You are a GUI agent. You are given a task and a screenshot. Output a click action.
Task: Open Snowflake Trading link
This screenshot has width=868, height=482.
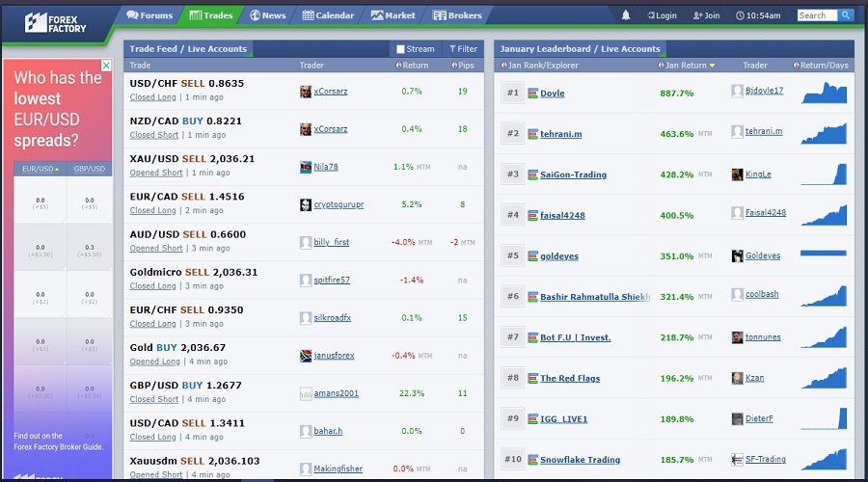tap(581, 460)
